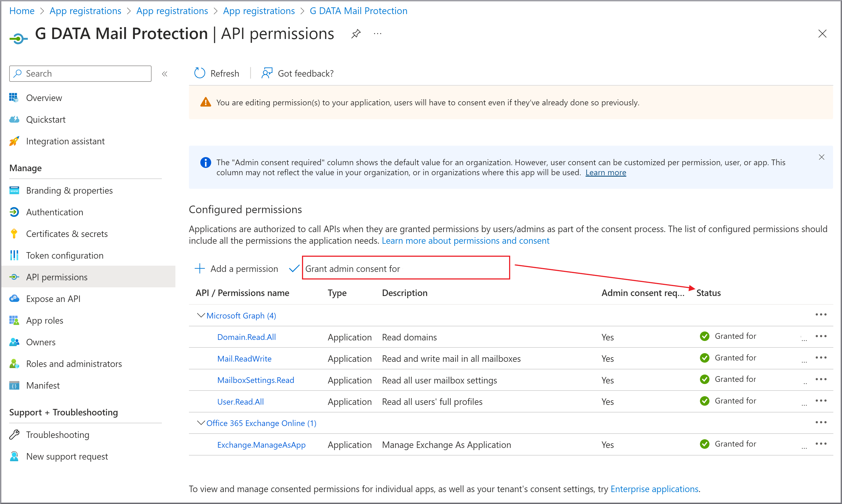842x504 pixels.
Task: Open Mail.ReadWrite permission
Action: click(x=244, y=359)
